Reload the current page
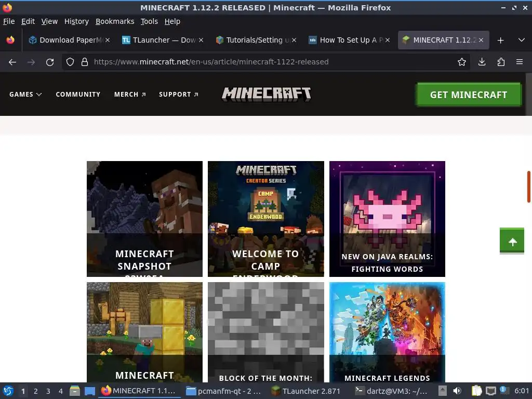Screen dimensions: 532x399 coord(50,62)
